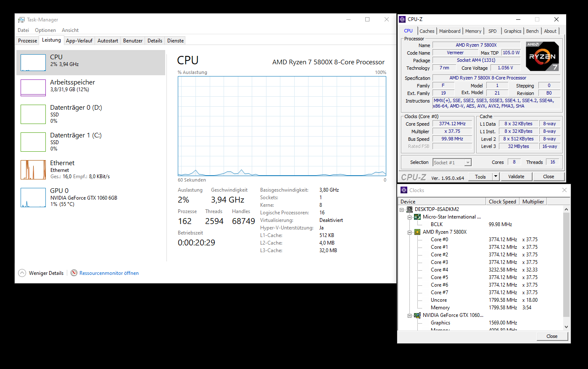This screenshot has width=588, height=369.
Task: Click the Max TDP 105.0 W value
Action: [511, 53]
